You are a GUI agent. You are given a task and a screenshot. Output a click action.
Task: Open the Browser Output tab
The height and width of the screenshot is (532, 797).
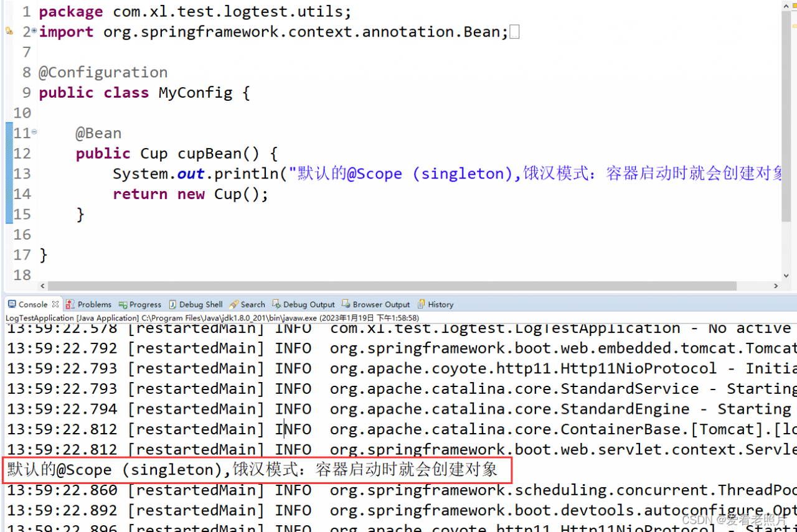coord(376,304)
